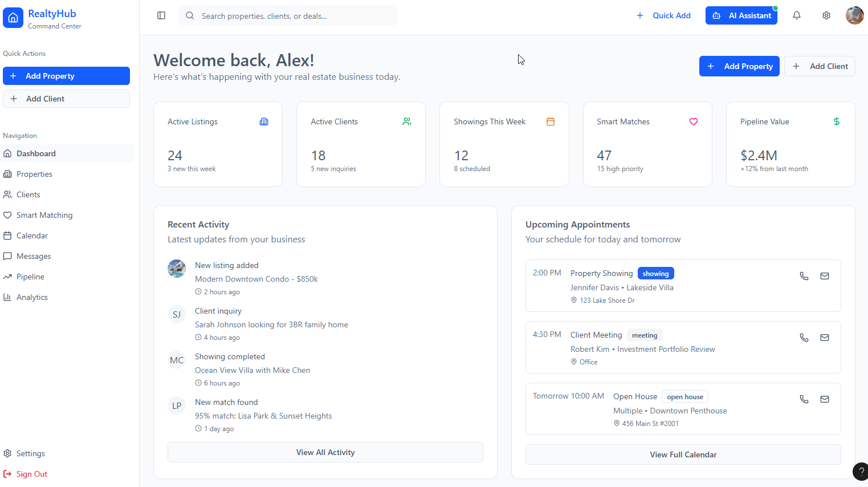Viewport: 868px width, 487px height.
Task: Call Jennifer Davis via phone icon
Action: point(804,276)
